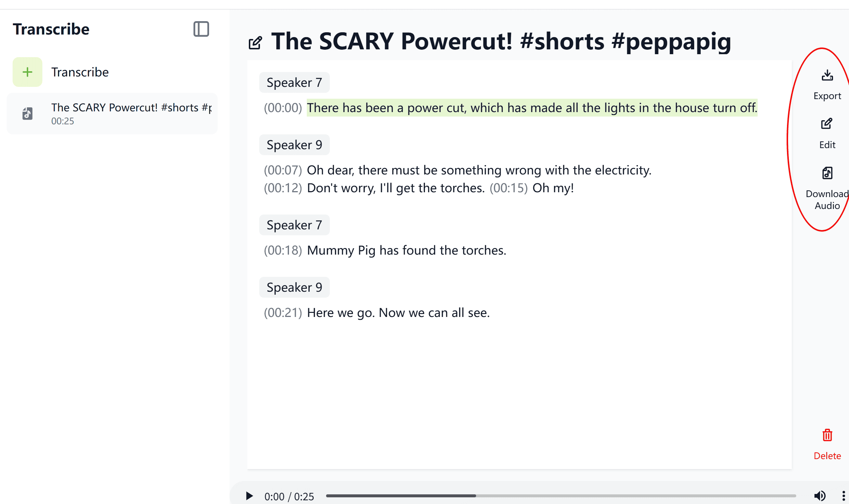
Task: Mute audio with the speaker icon
Action: 820,496
